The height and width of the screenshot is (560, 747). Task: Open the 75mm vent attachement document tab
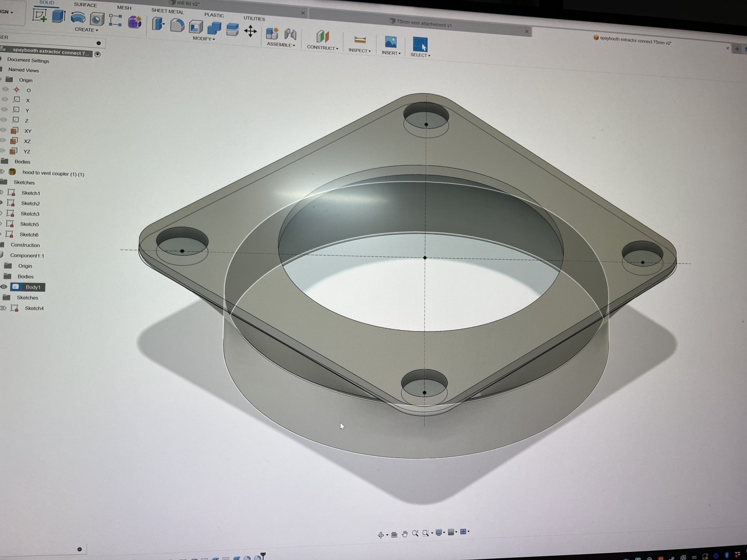pyautogui.click(x=423, y=24)
